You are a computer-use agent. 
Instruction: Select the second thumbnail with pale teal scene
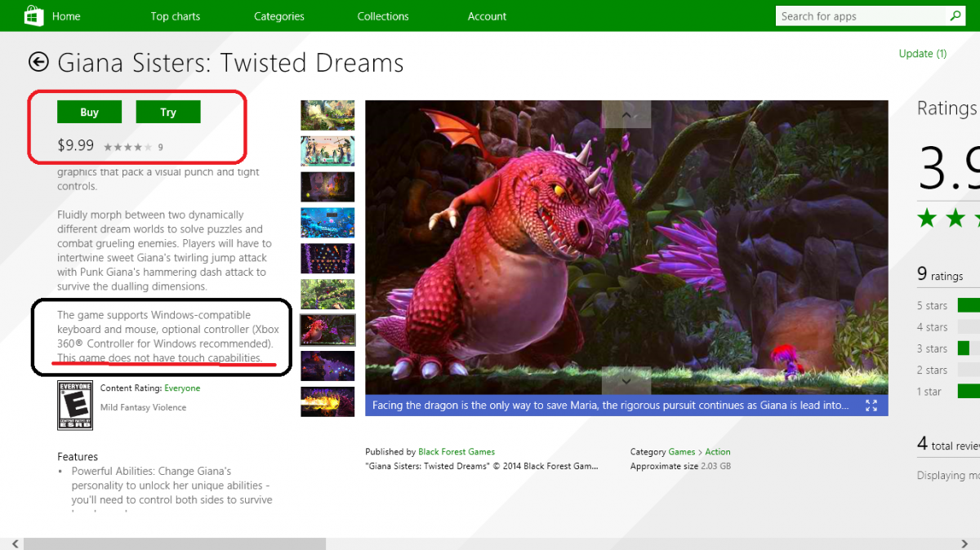coord(327,151)
